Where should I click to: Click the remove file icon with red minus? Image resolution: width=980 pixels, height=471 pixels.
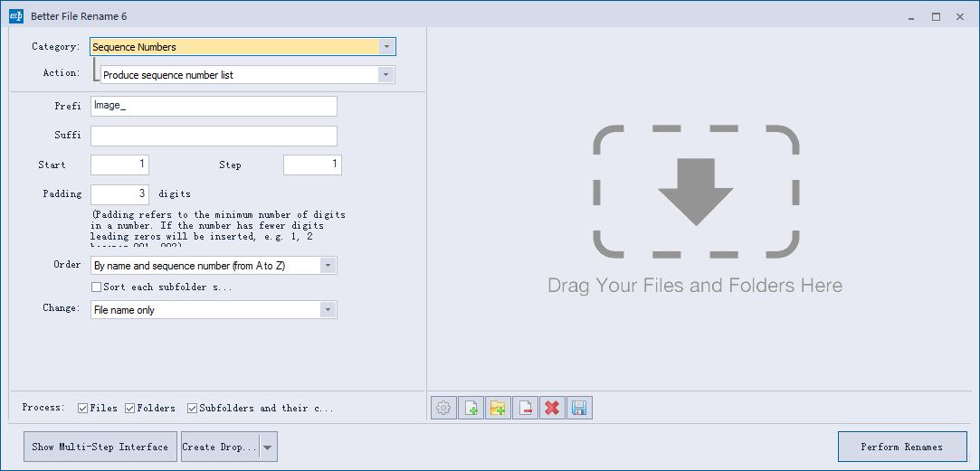point(525,409)
